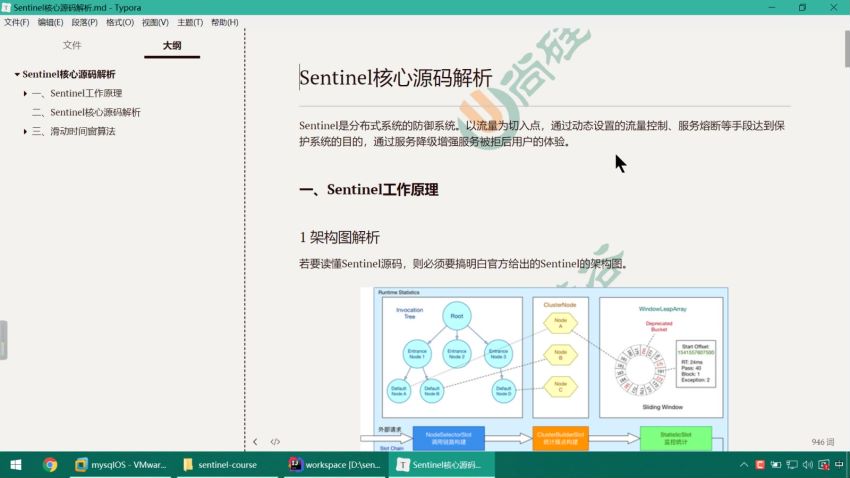Image resolution: width=850 pixels, height=478 pixels.
Task: Open the notification tray icon with red badge
Action: 824,465
